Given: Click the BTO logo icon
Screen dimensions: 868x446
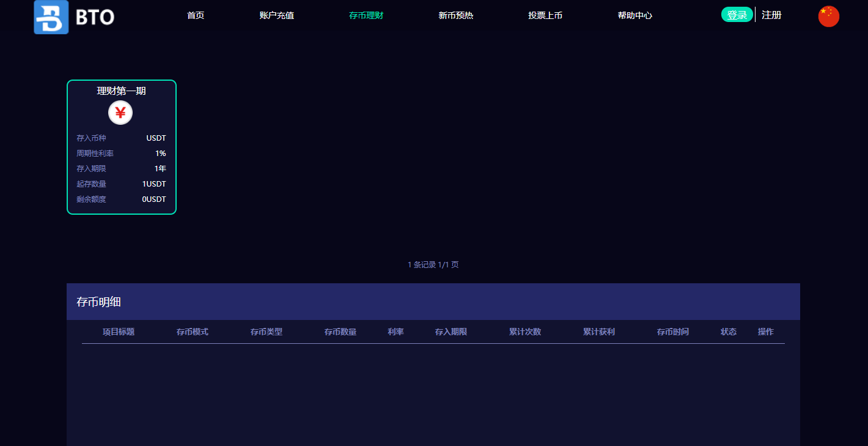Looking at the screenshot, I should (x=51, y=17).
